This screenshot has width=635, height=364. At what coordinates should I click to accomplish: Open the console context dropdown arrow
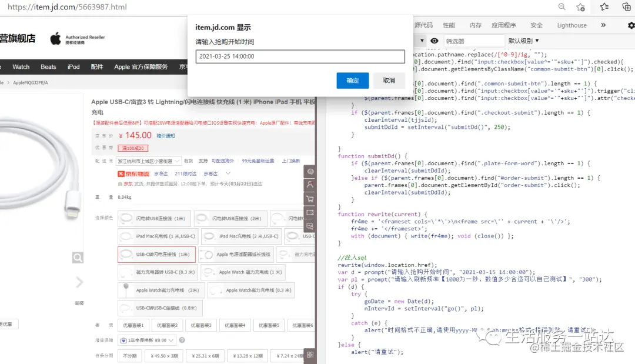[x=422, y=41]
